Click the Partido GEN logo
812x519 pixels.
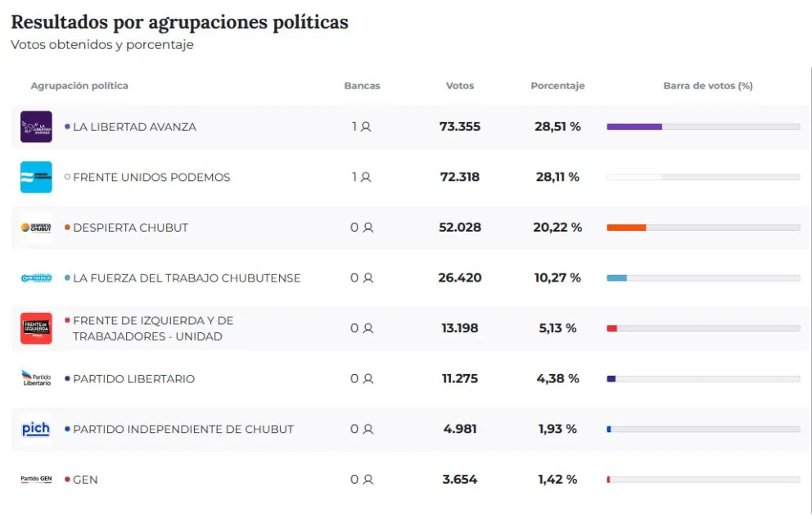click(x=36, y=480)
